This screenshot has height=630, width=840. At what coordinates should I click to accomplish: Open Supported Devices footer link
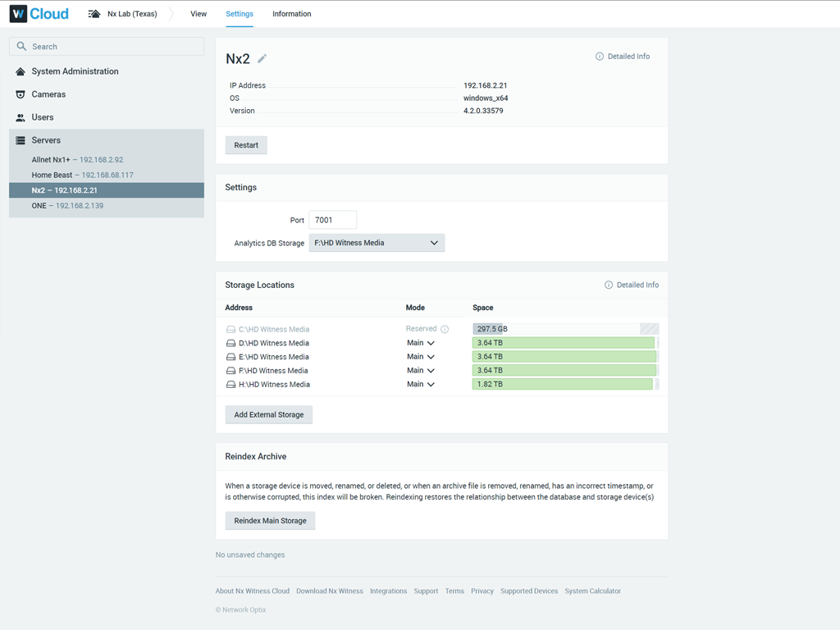pos(529,591)
